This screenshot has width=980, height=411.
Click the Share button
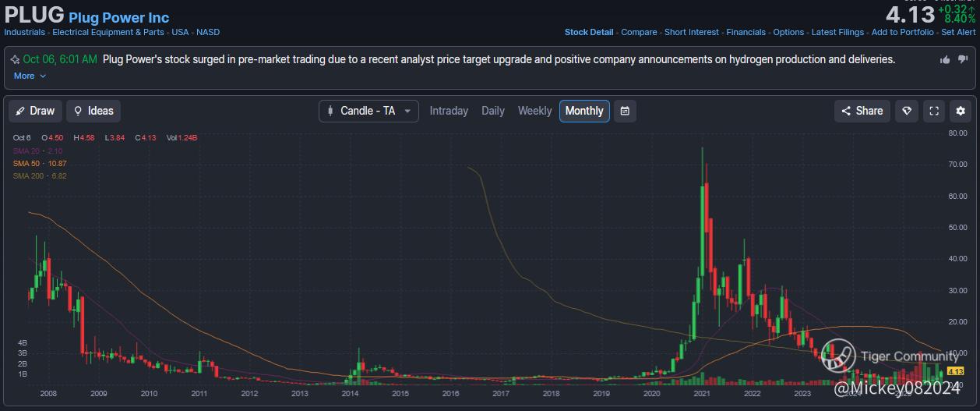(862, 111)
